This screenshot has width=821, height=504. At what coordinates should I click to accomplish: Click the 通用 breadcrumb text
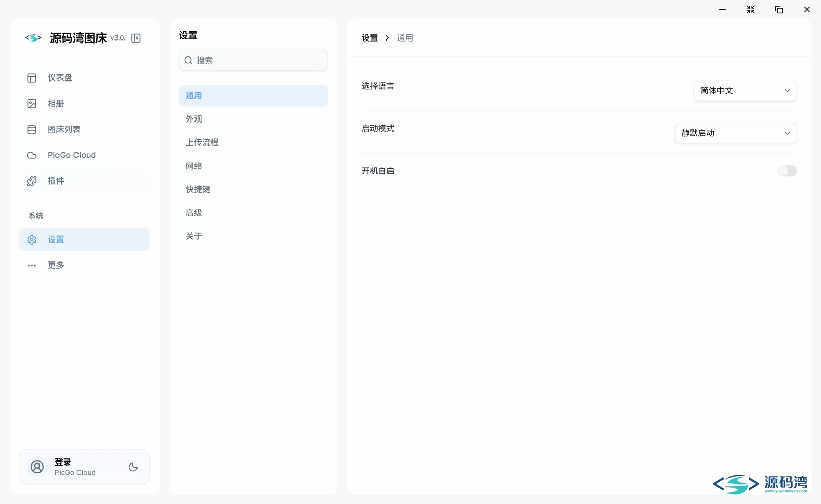404,38
